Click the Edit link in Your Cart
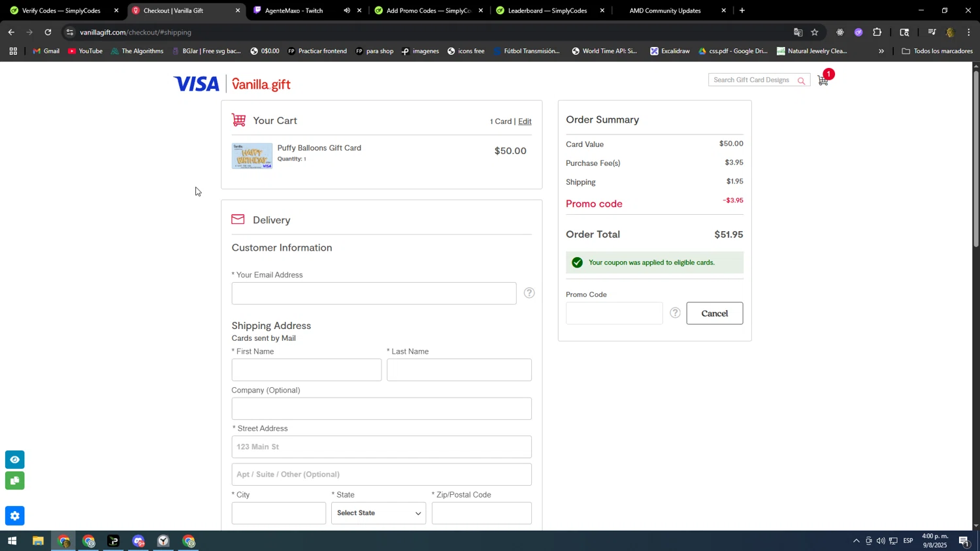This screenshot has width=980, height=551. click(525, 121)
